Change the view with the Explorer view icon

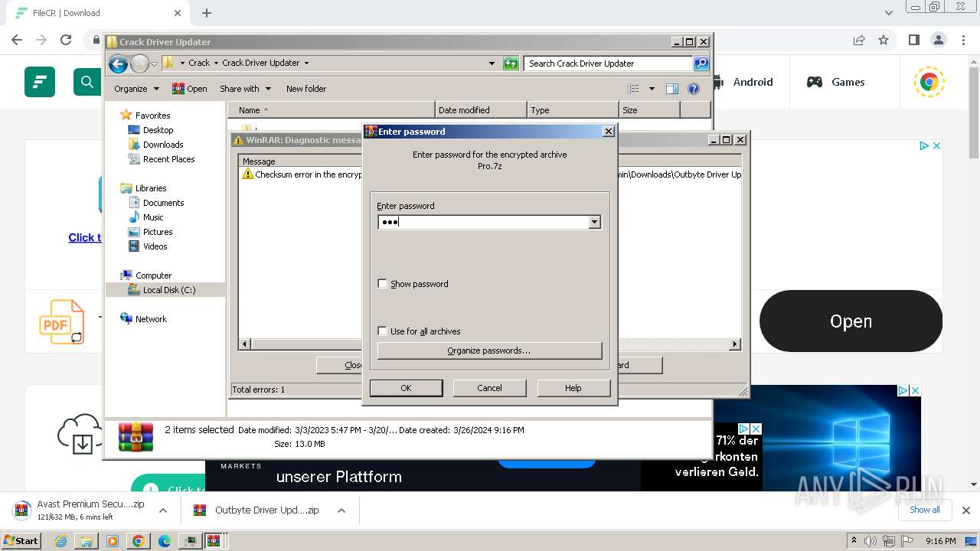tap(633, 89)
